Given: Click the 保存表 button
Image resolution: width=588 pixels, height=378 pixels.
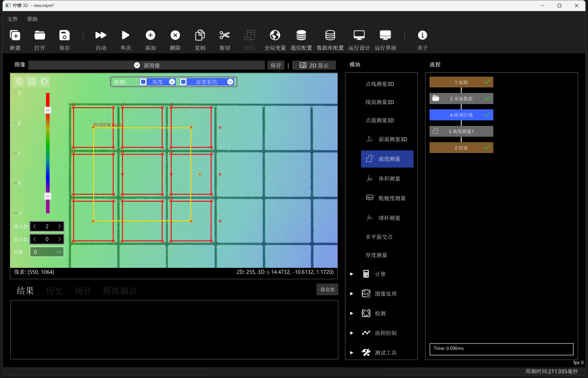Looking at the screenshot, I should coord(328,289).
